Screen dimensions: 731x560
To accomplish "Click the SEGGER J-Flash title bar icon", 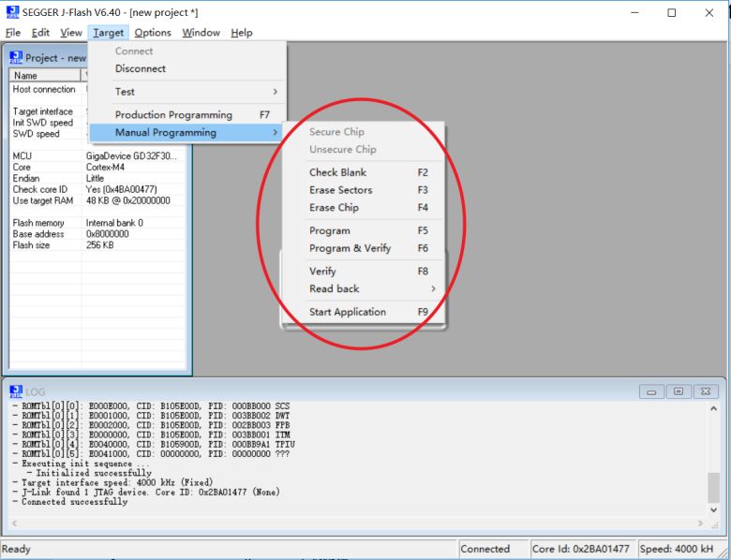I will tap(12, 12).
